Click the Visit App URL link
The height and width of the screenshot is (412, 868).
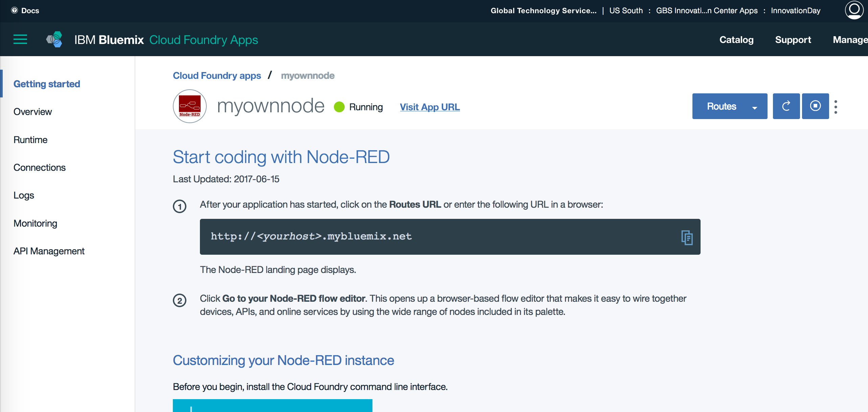[x=430, y=107]
